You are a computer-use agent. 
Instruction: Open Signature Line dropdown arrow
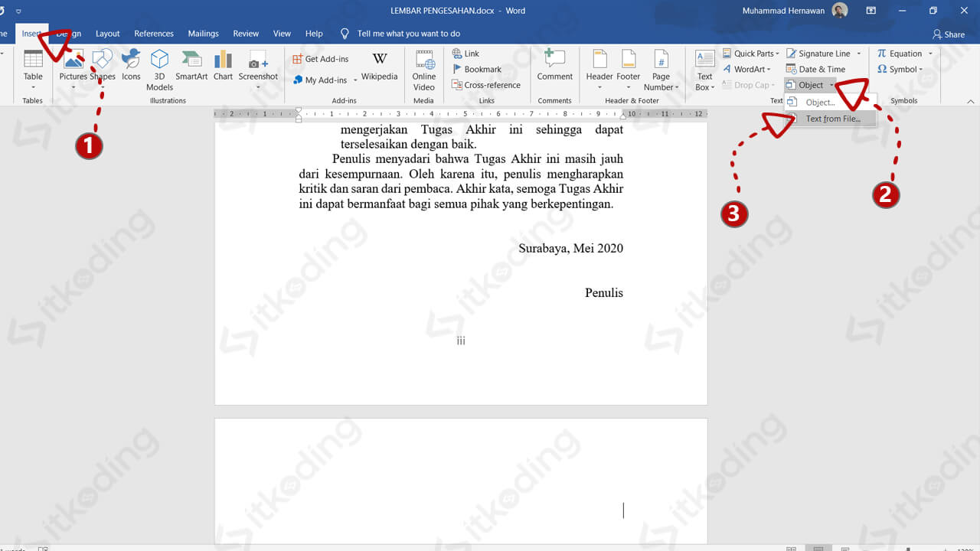coord(859,54)
